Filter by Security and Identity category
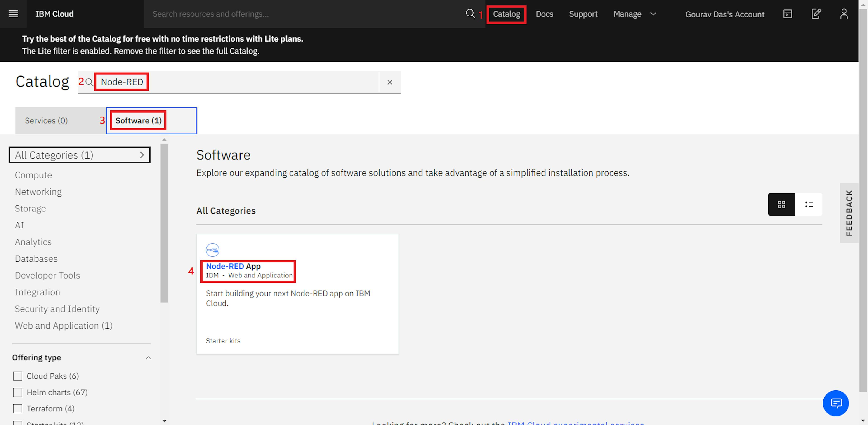868x425 pixels. (x=57, y=309)
